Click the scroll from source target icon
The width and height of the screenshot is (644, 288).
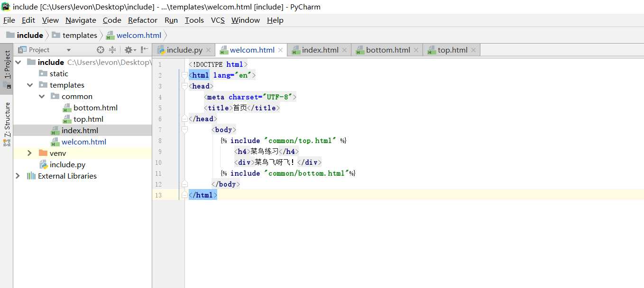(101, 50)
